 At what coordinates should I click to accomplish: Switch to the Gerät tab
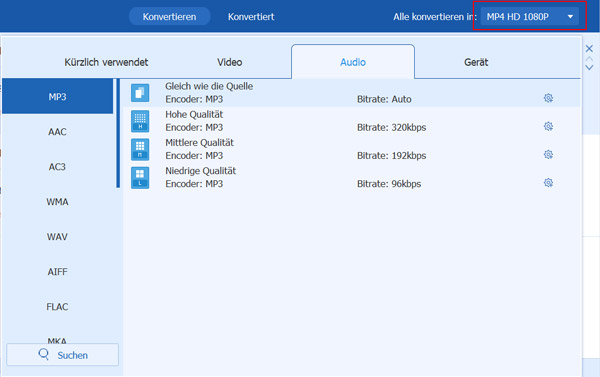pyautogui.click(x=476, y=62)
